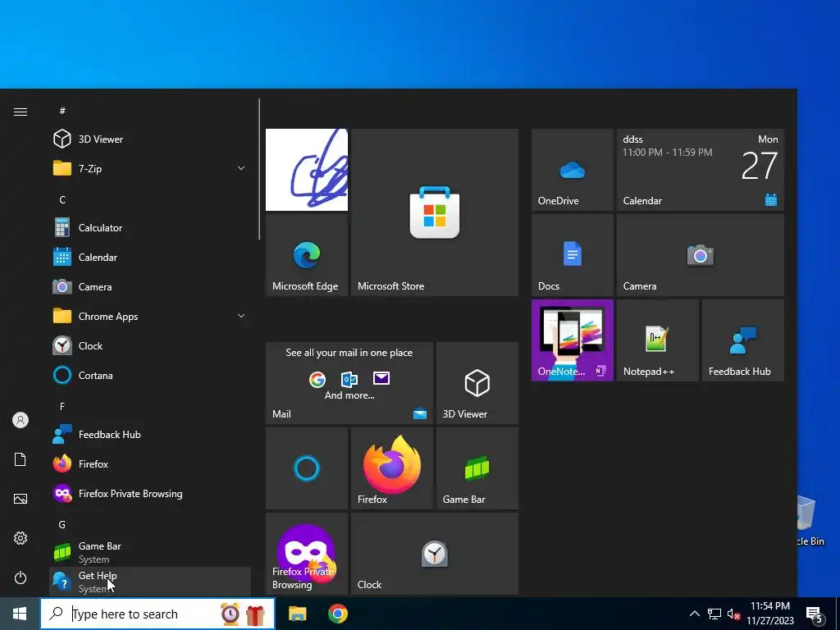Viewport: 840px width, 630px height.
Task: Click the # letter group header
Action: (62, 111)
